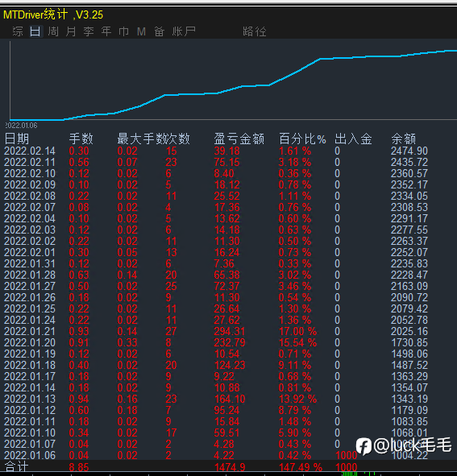Click balance 1730.85

pos(409,342)
